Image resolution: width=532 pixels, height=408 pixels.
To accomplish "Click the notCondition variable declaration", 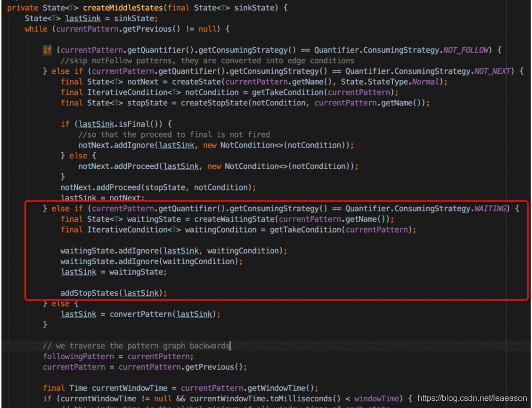I will tap(212, 92).
